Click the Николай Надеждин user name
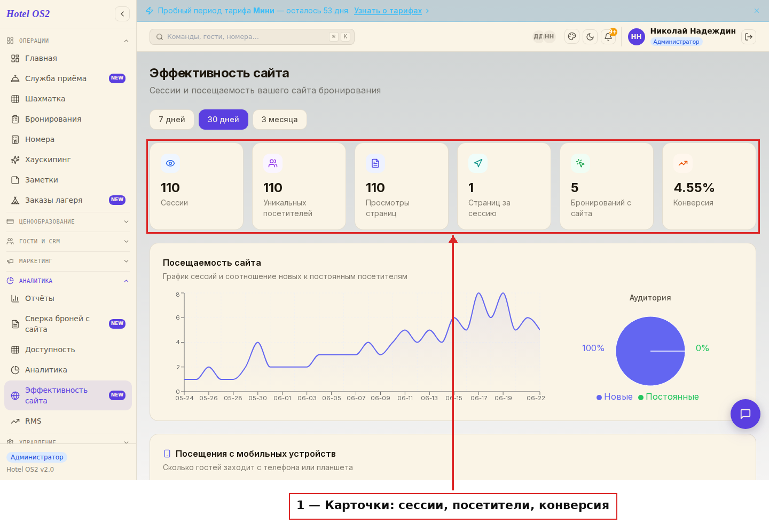This screenshot has height=532, width=769. (693, 31)
